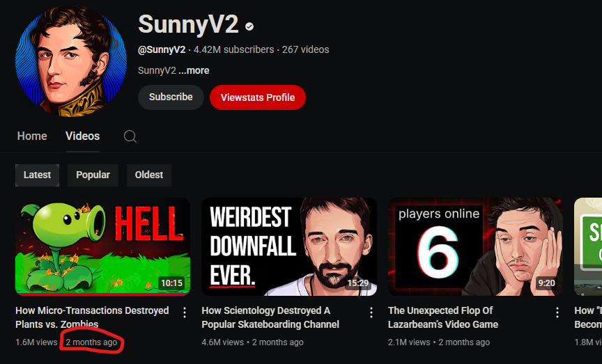Screen dimensions: 602x364
Task: Click '2 months ago' under Scientology video
Action: [x=277, y=342]
